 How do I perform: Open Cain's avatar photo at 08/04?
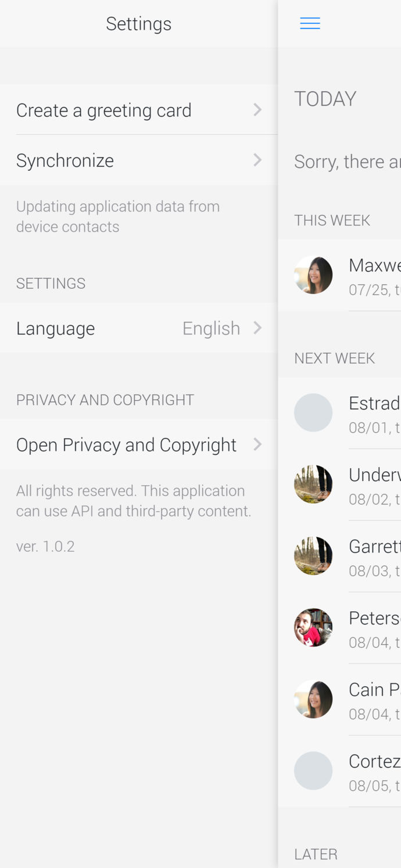313,700
